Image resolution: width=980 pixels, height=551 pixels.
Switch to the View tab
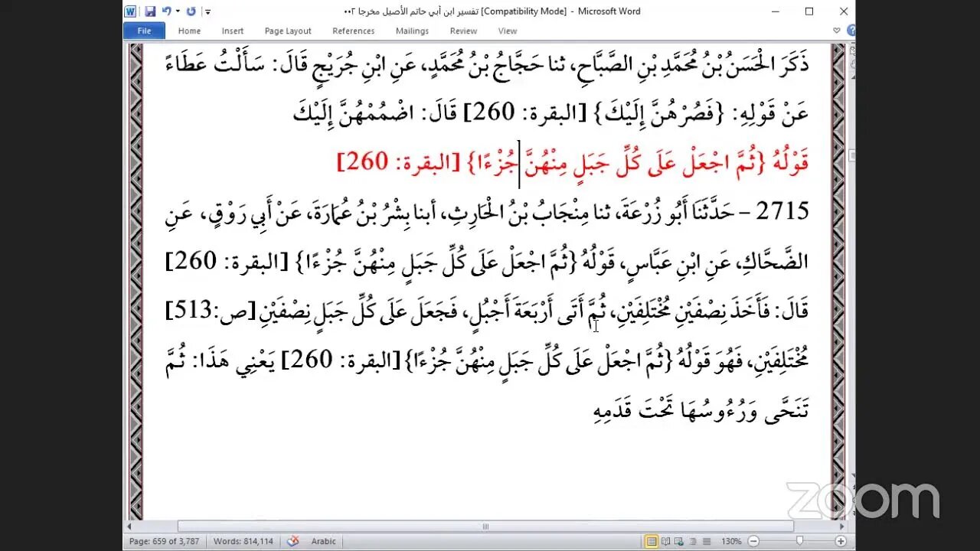[x=508, y=31]
